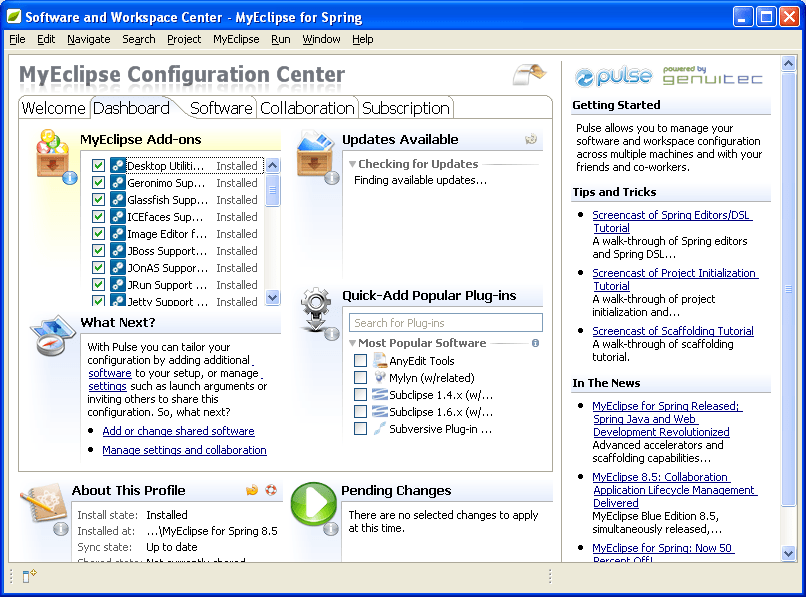Click the green Pending Changes play button
The height and width of the screenshot is (597, 806).
point(314,504)
